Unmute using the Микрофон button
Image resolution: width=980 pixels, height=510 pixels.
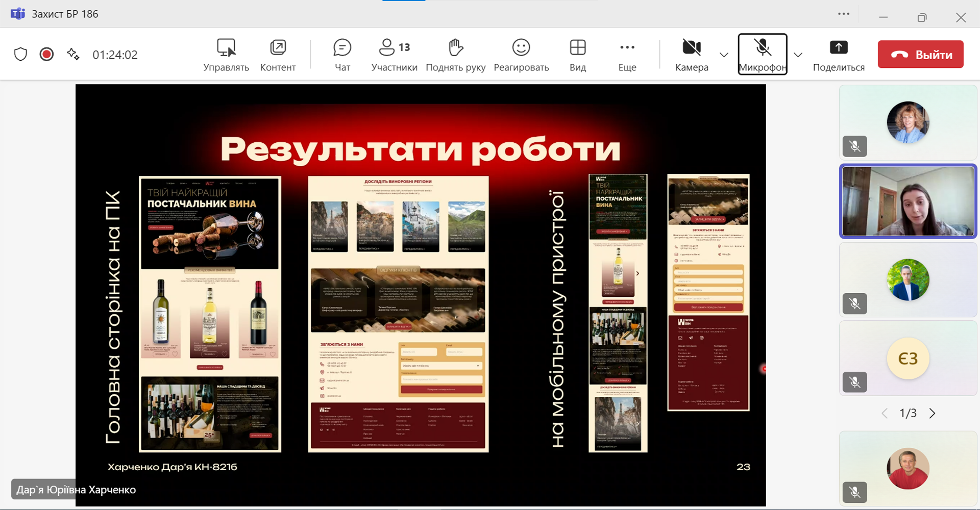pos(762,55)
